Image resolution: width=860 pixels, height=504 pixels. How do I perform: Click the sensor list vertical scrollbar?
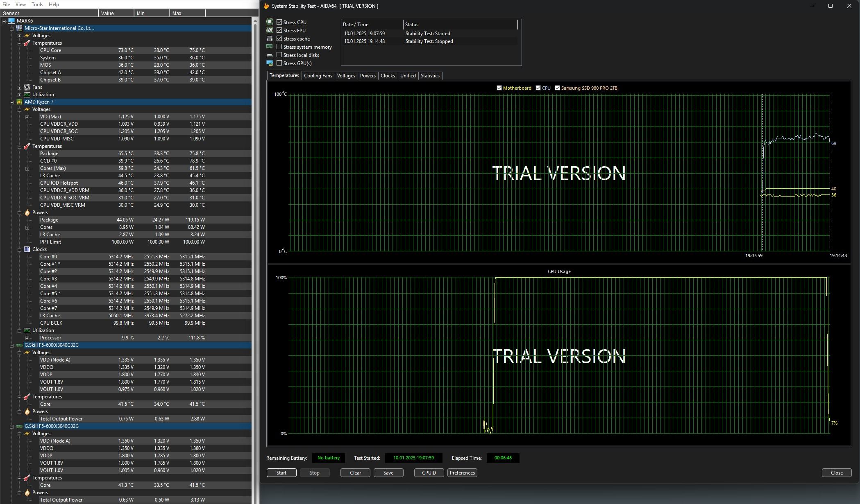tap(255, 246)
